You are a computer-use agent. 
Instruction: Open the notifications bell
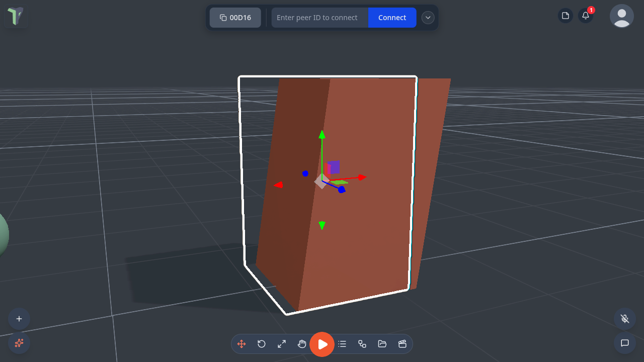pyautogui.click(x=586, y=16)
